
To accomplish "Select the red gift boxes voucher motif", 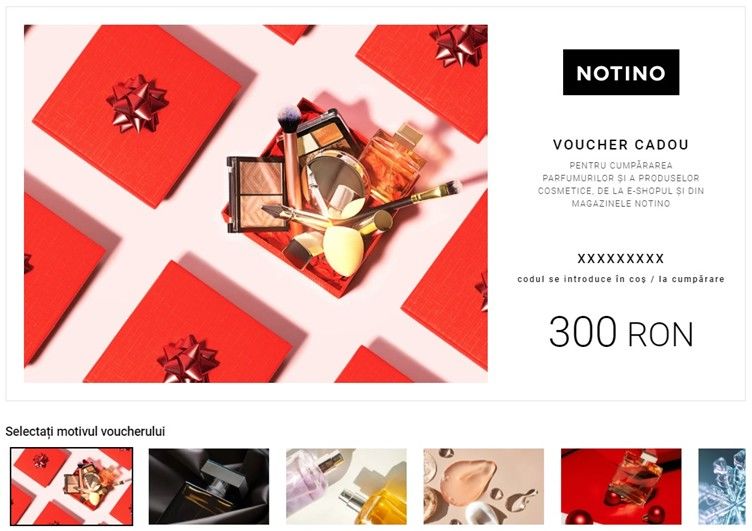I will (x=71, y=486).
